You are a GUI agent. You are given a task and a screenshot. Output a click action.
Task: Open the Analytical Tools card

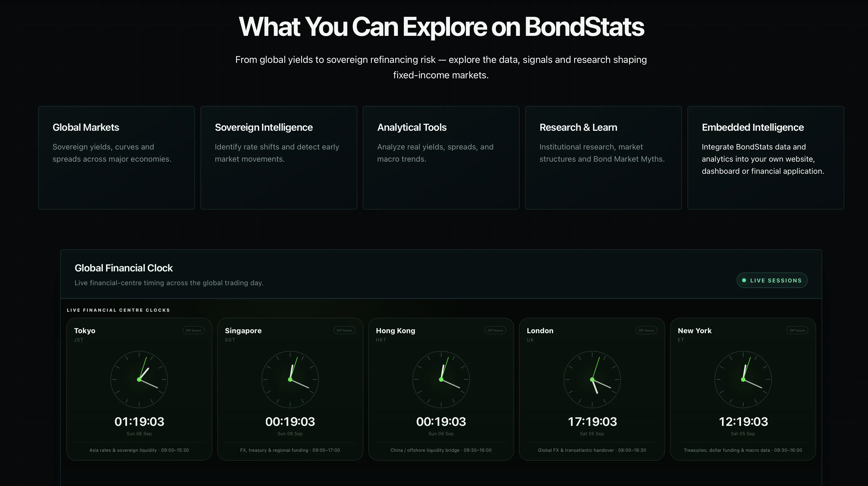(441, 157)
